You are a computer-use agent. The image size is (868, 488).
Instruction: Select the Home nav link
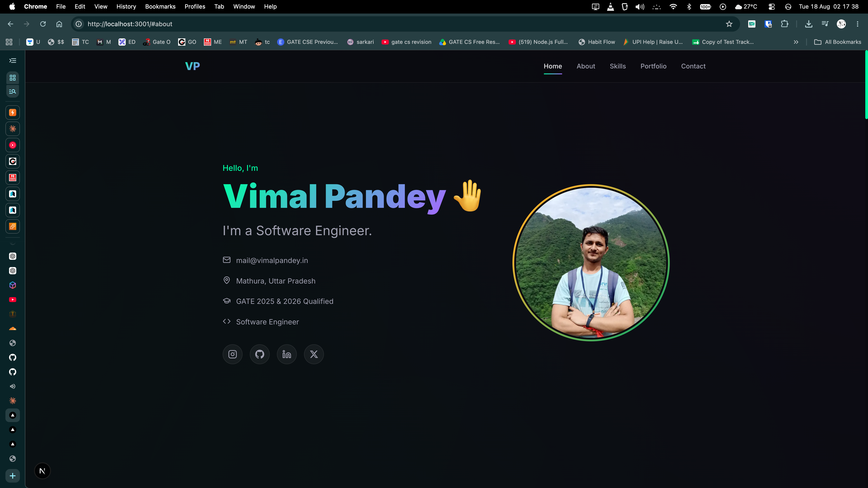(553, 66)
